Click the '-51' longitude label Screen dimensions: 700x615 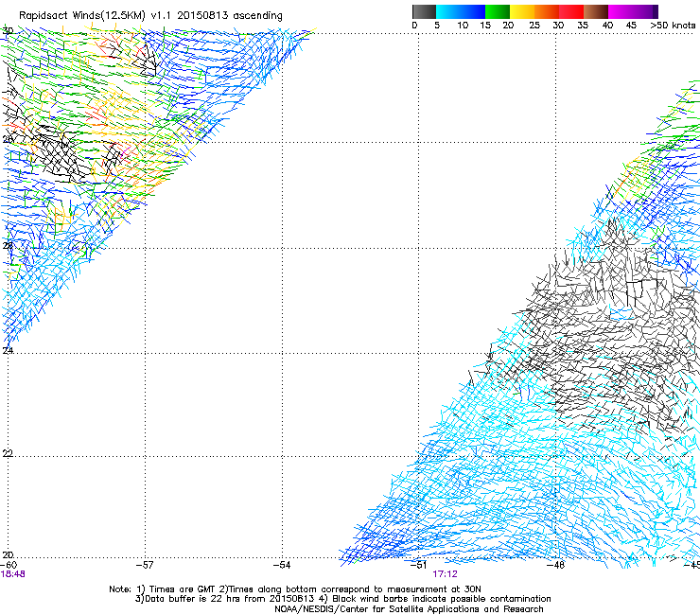point(419,565)
